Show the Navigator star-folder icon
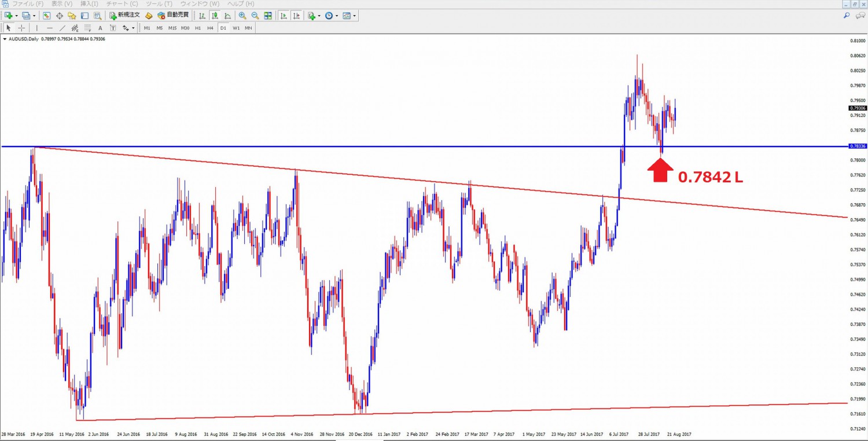 (x=72, y=16)
